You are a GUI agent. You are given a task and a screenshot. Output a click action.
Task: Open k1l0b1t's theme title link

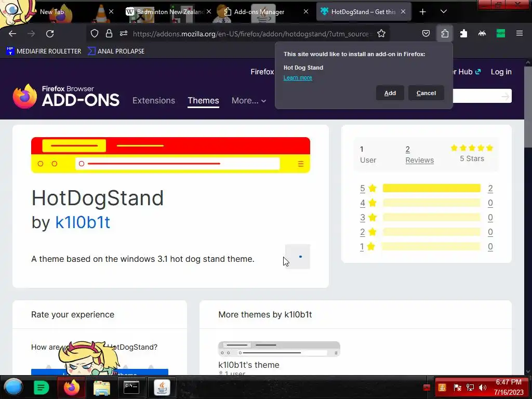(x=249, y=365)
